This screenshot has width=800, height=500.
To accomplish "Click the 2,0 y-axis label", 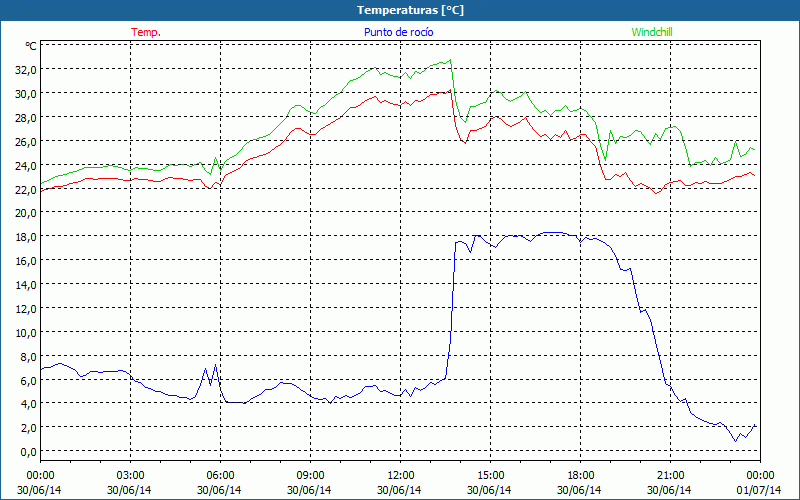I will (29, 428).
